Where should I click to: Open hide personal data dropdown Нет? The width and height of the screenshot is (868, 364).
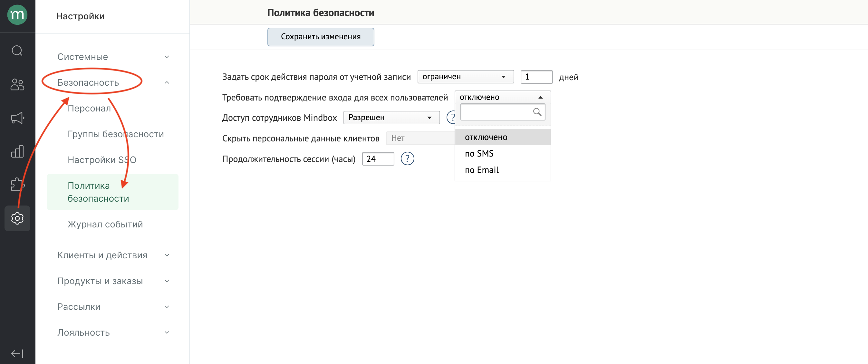coord(420,138)
